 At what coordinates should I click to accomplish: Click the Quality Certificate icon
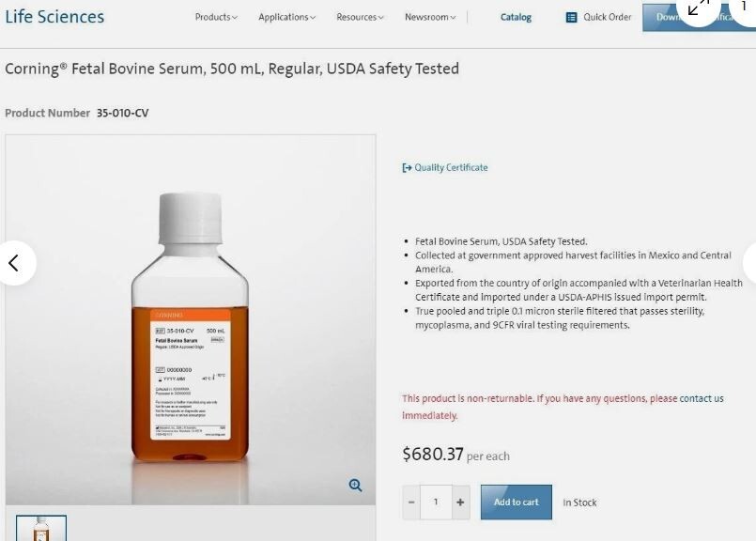408,167
